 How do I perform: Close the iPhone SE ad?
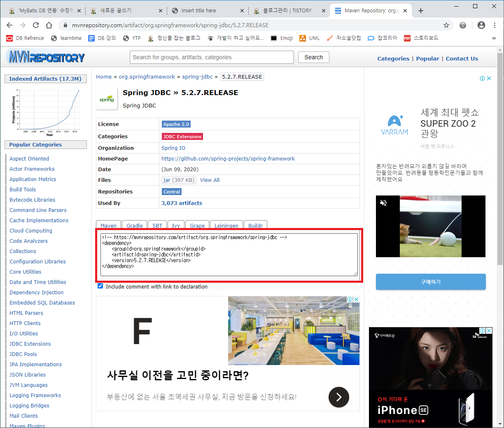click(x=489, y=330)
